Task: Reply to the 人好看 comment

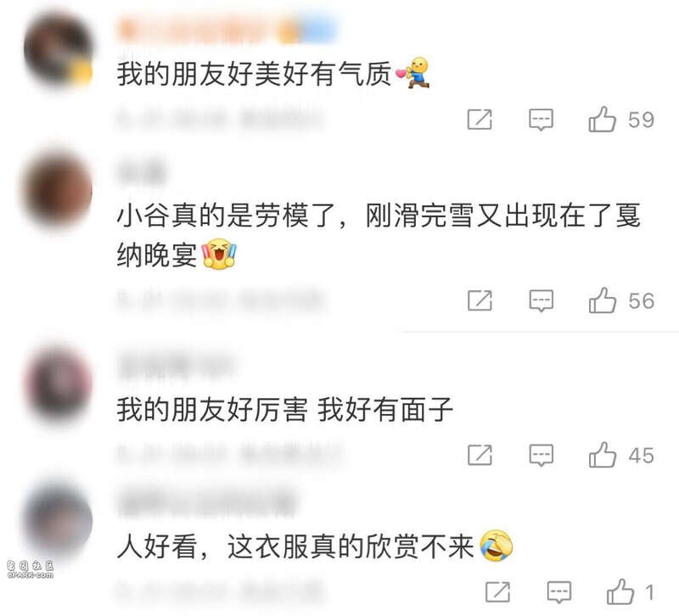Action: (559, 591)
